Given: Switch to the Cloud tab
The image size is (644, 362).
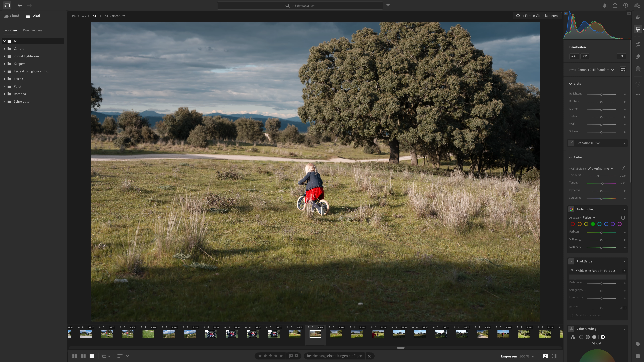Looking at the screenshot, I should (12, 16).
